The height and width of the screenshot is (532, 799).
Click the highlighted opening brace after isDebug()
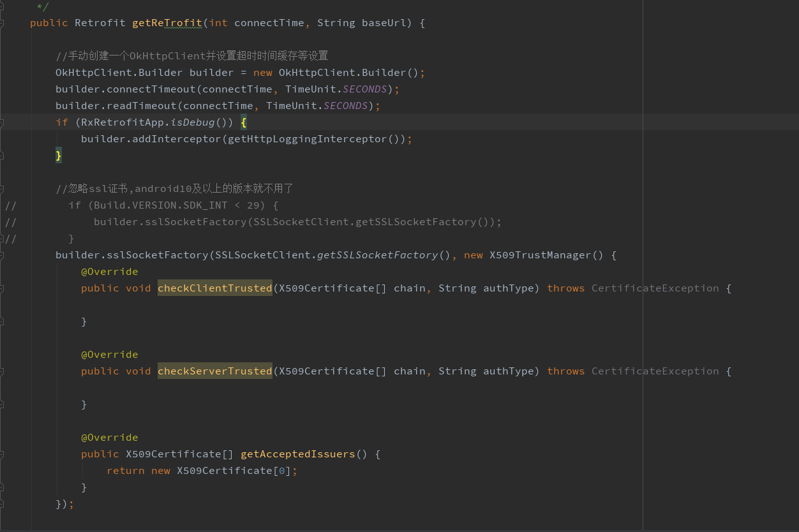[244, 122]
